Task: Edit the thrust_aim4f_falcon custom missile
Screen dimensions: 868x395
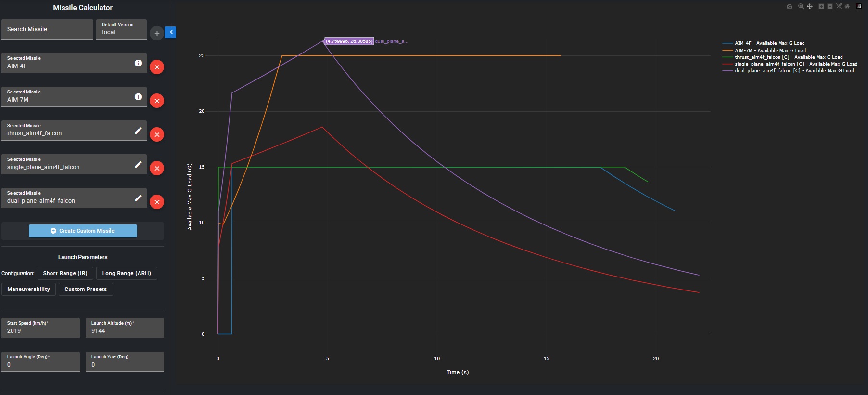Action: 138,131
